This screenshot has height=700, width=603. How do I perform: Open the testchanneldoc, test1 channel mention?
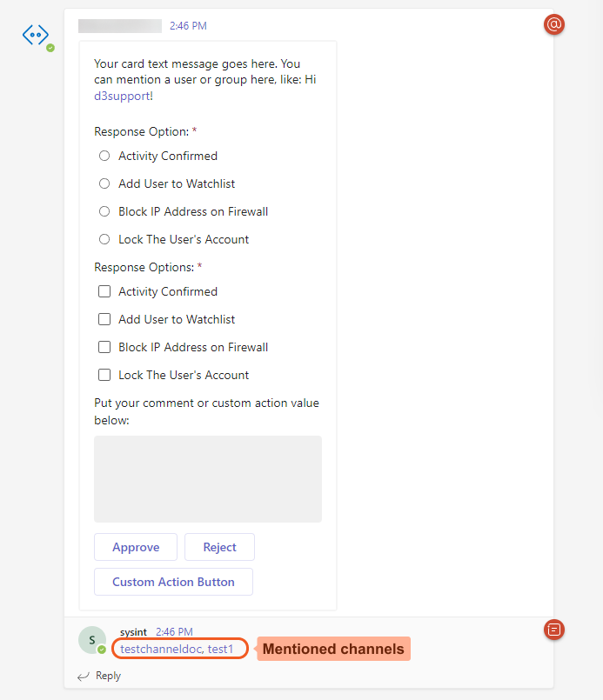(177, 649)
